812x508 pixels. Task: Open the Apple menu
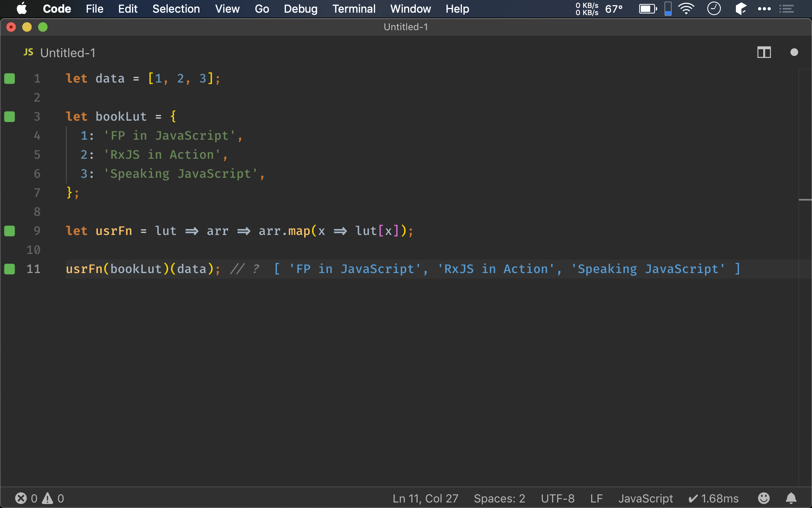pyautogui.click(x=22, y=8)
